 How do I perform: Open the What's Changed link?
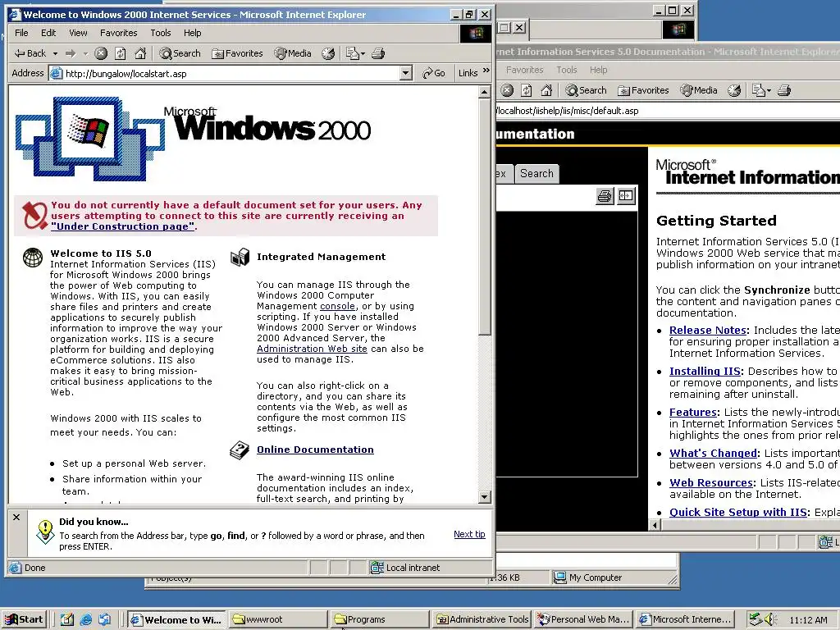(713, 453)
